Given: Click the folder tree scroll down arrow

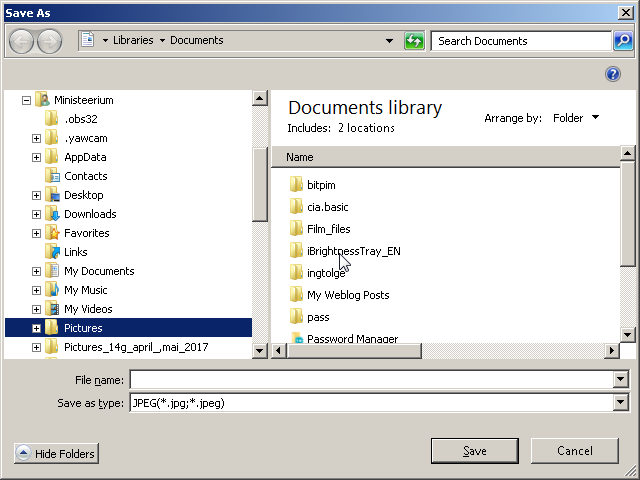Looking at the screenshot, I should point(260,350).
